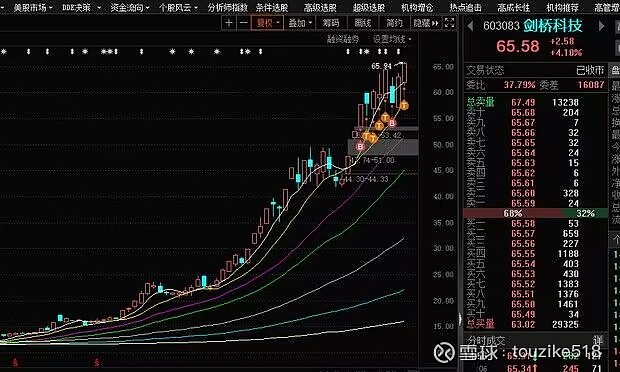Click the 隐藏 hide panel button
620x372 pixels.
(425, 23)
